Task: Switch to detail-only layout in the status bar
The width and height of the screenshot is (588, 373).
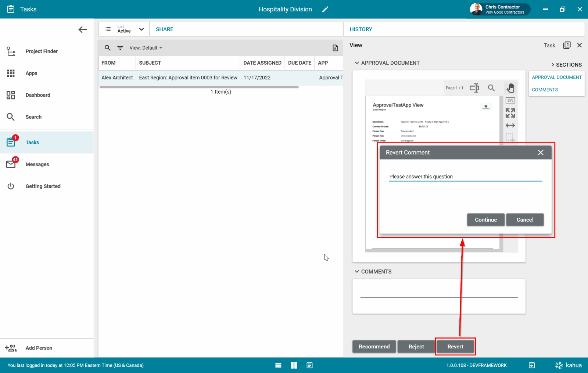Action: pos(310,365)
